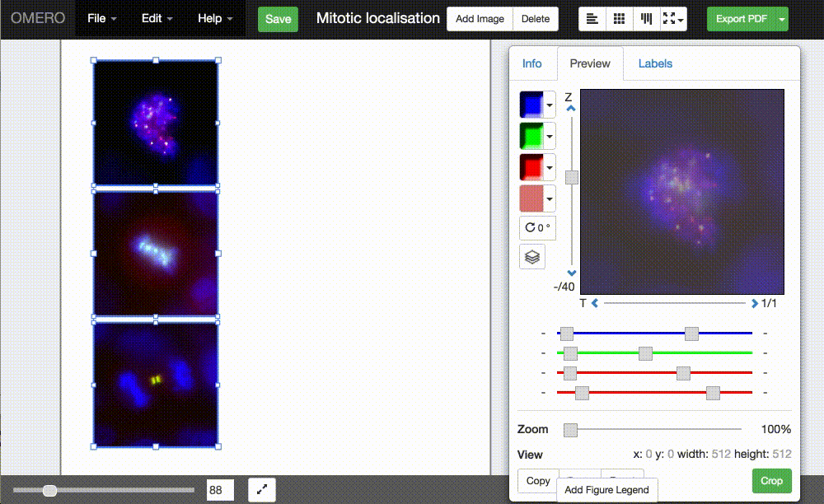Screen dimensions: 824x504
Task: Select the Preview tab
Action: pyautogui.click(x=590, y=63)
